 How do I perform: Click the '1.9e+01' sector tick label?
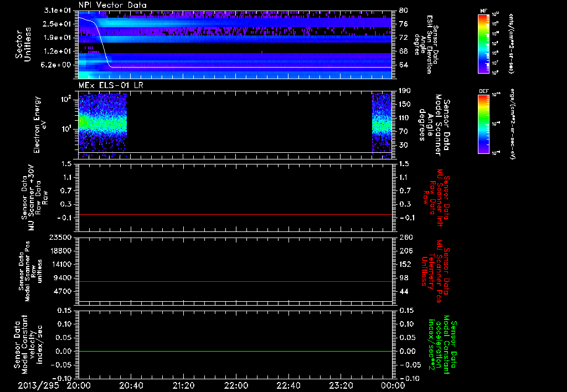(58, 38)
